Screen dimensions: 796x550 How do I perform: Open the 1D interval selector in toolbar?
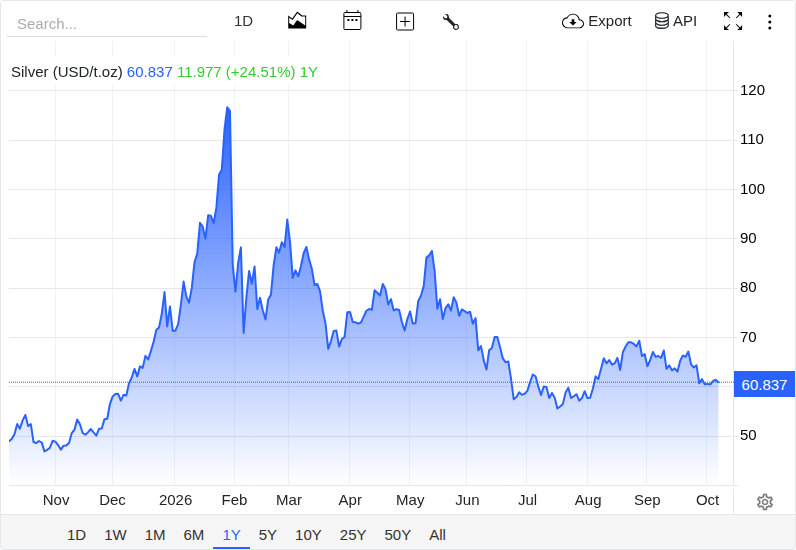click(x=243, y=21)
